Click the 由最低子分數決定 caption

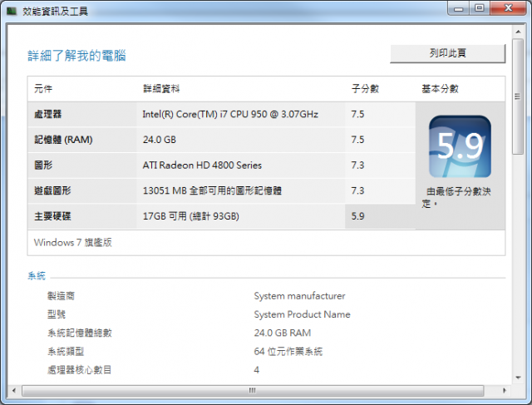click(456, 197)
